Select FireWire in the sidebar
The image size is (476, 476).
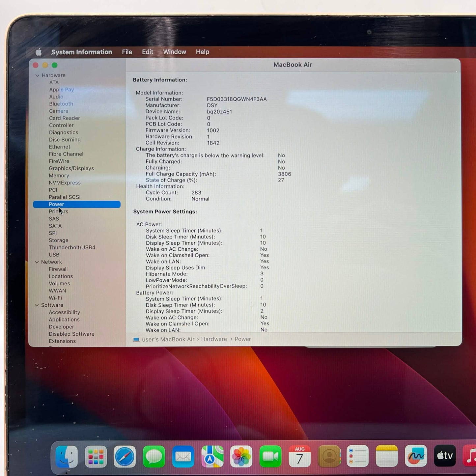[x=59, y=161]
